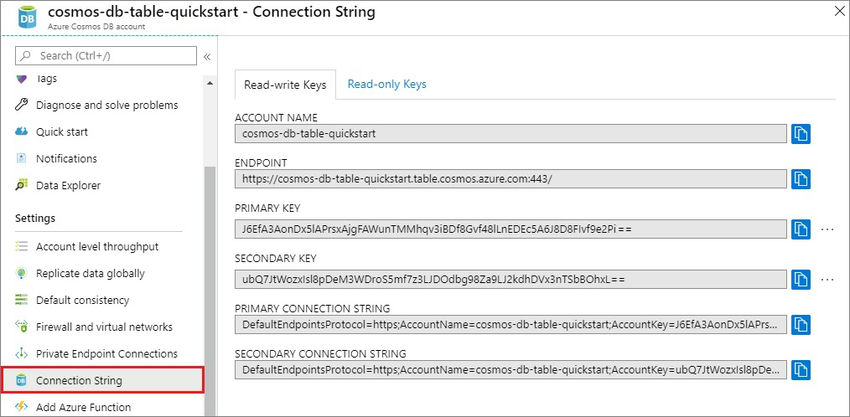The image size is (850, 417).
Task: Click the SECONDARY KEY label
Action: [275, 258]
